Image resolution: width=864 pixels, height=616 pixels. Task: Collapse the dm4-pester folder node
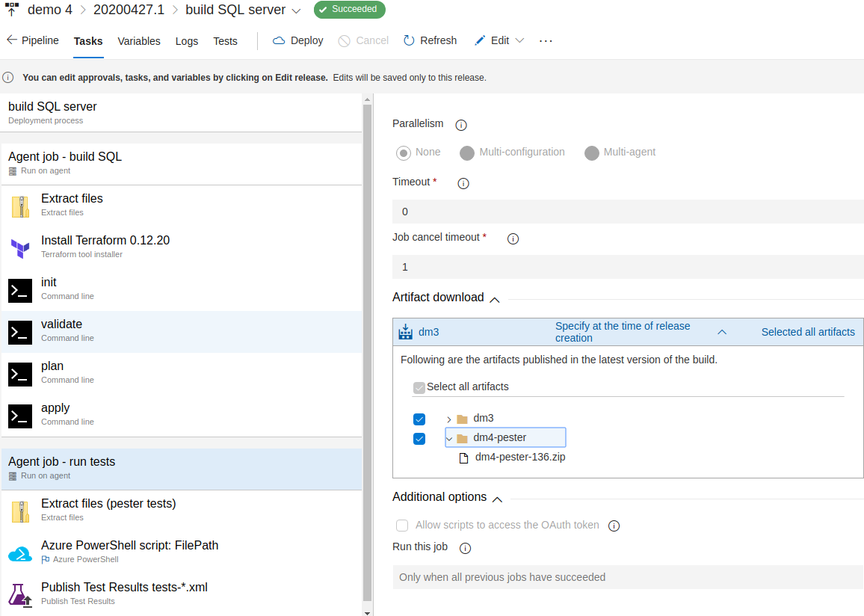click(x=449, y=439)
